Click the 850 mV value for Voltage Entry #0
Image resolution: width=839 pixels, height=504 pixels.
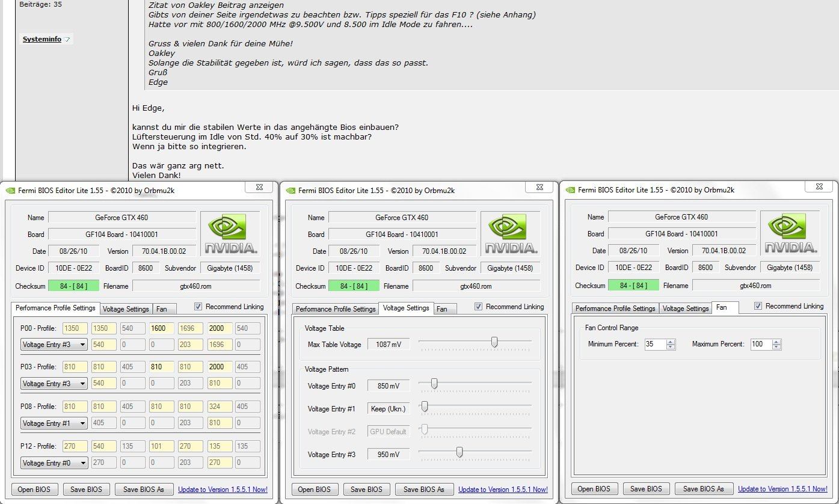389,386
